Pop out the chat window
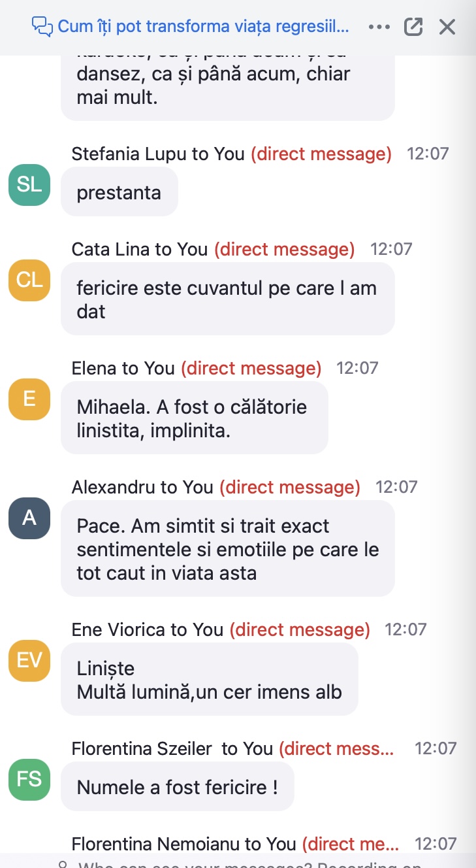This screenshot has width=476, height=868. coord(413,27)
